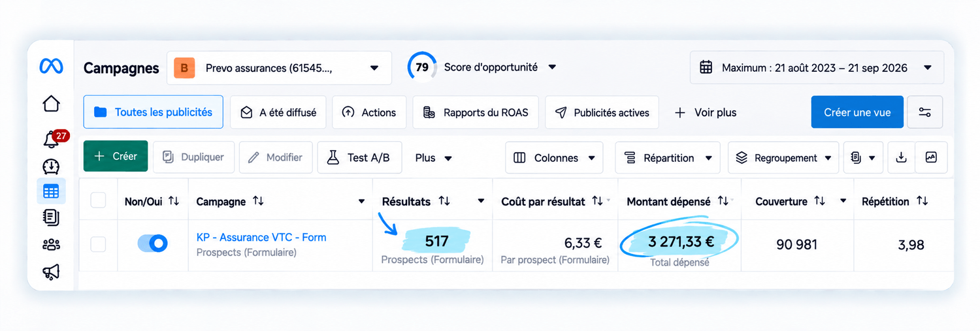Toggle the KP - Assurance VTC campaign switch
Screen dimensions: 980x331
coord(153,244)
